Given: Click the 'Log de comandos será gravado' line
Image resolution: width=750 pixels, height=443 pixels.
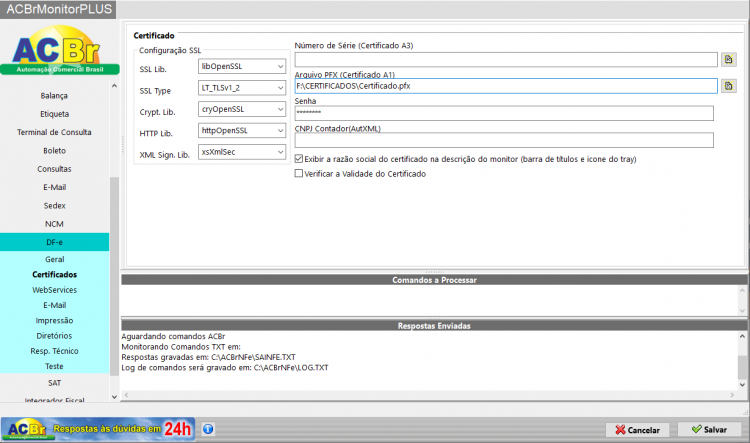Looking at the screenshot, I should (x=225, y=368).
